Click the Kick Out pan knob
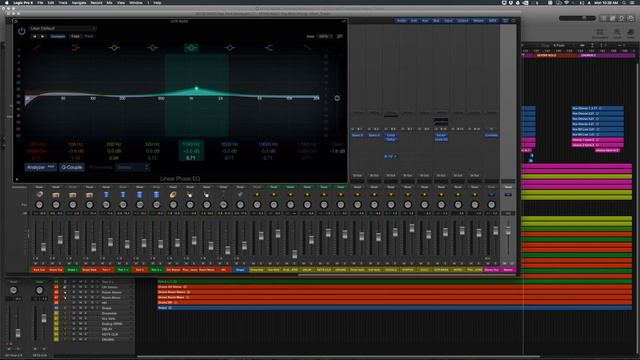 pos(39,205)
